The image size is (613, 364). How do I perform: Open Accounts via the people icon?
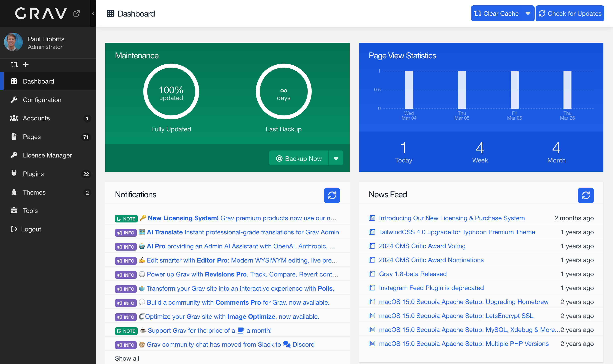point(14,118)
